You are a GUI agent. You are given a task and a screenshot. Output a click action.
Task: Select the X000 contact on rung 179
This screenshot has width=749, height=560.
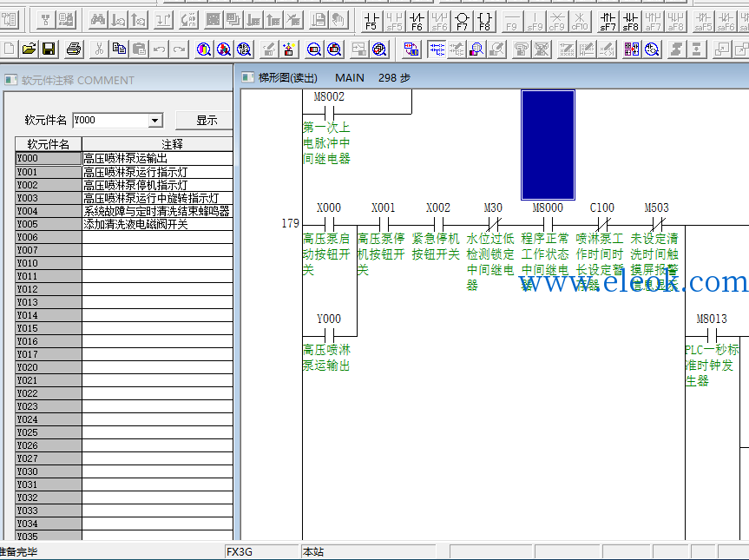pyautogui.click(x=329, y=223)
